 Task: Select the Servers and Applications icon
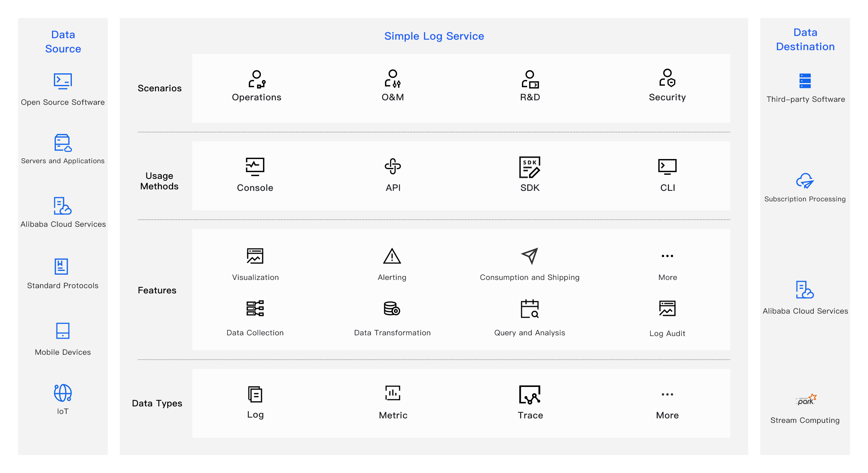point(63,143)
